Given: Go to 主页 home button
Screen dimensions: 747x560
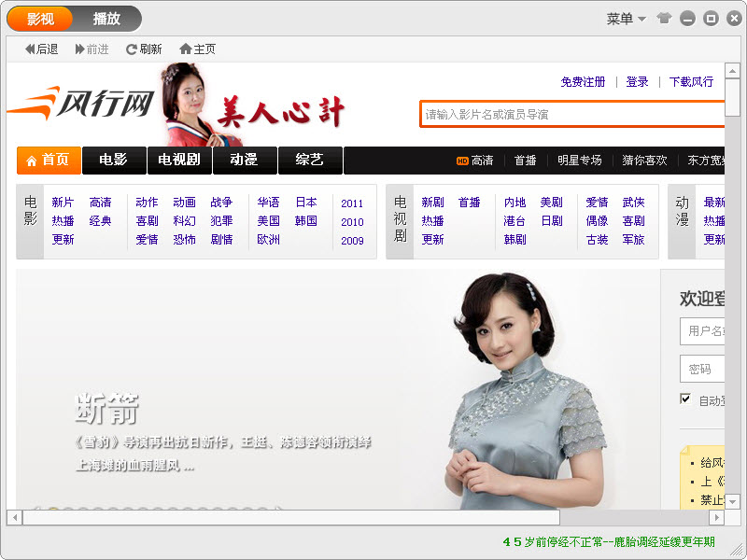Looking at the screenshot, I should point(197,49).
